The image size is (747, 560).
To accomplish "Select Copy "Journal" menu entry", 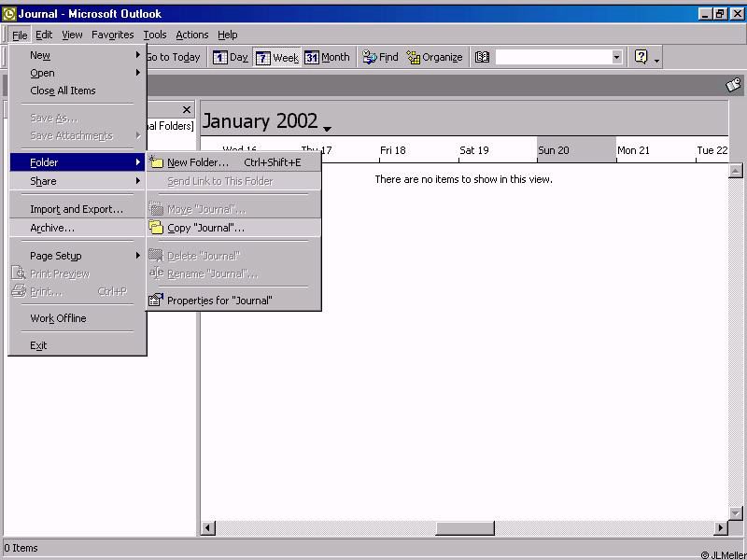I will (233, 228).
